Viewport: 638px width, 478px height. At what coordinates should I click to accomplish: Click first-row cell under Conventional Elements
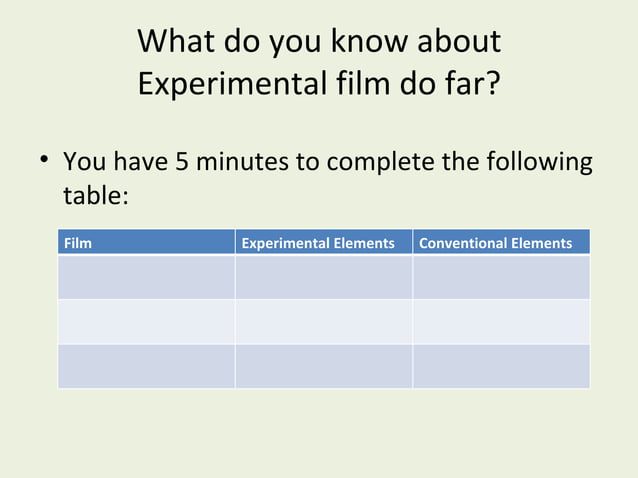coord(500,277)
